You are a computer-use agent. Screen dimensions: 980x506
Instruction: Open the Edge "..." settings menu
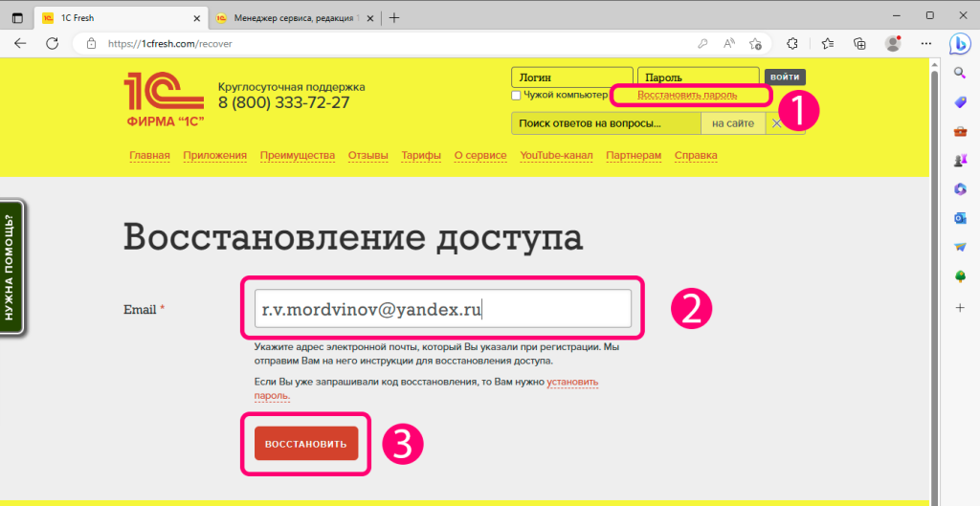pyautogui.click(x=924, y=43)
